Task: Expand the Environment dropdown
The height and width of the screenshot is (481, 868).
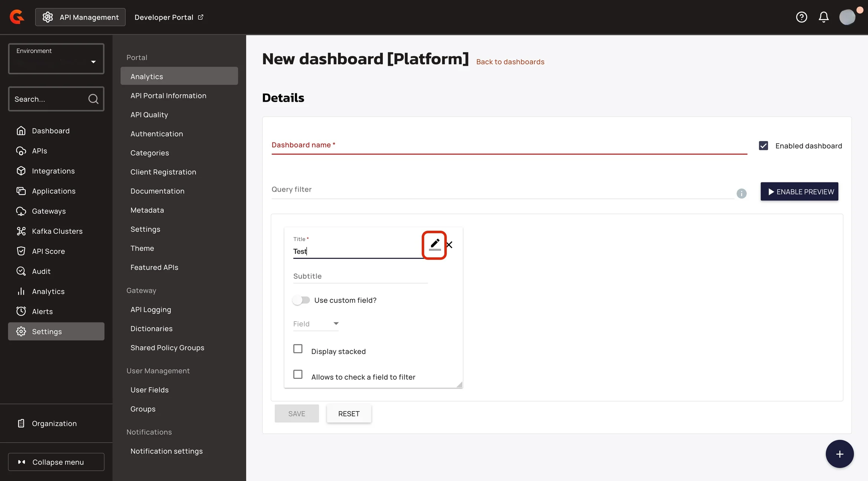Action: click(56, 59)
